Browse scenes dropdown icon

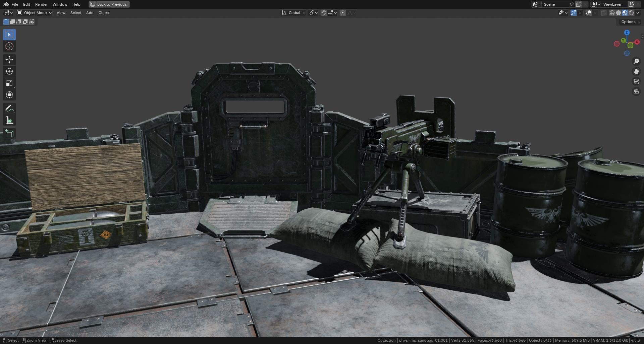pos(536,4)
